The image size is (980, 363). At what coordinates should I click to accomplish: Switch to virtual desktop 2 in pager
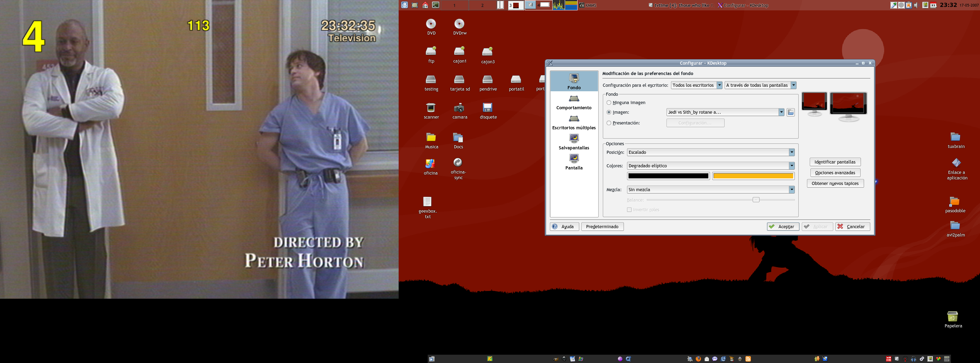point(482,5)
